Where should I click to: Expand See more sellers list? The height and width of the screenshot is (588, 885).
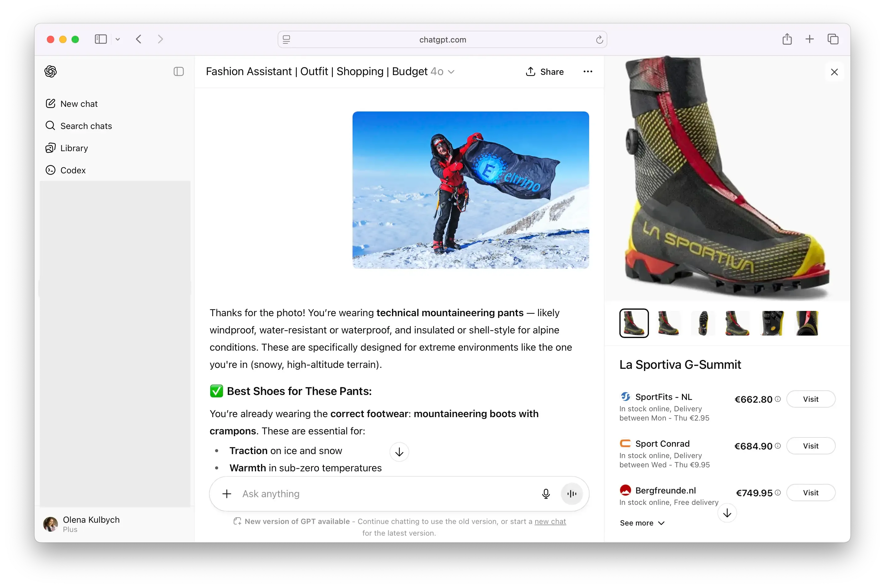(642, 523)
